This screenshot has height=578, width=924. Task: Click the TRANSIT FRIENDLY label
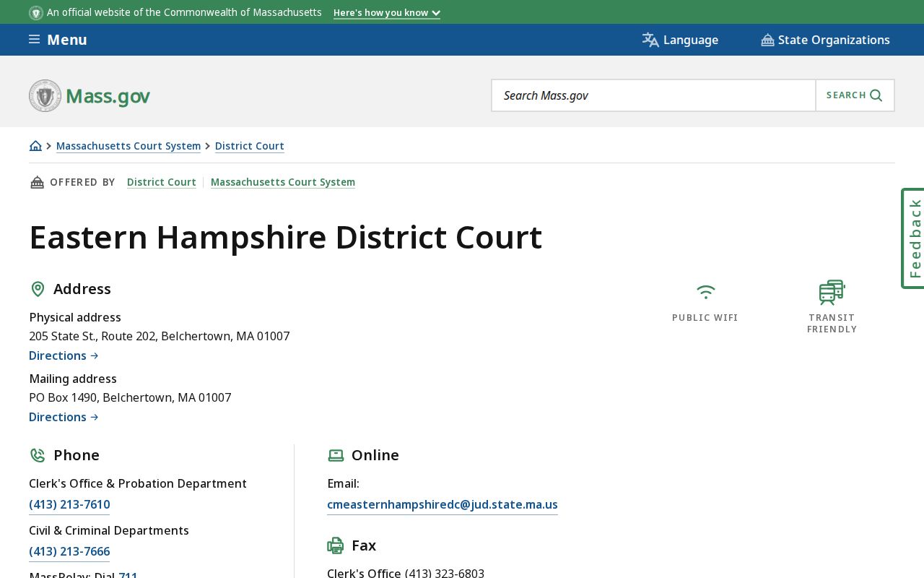[832, 324]
